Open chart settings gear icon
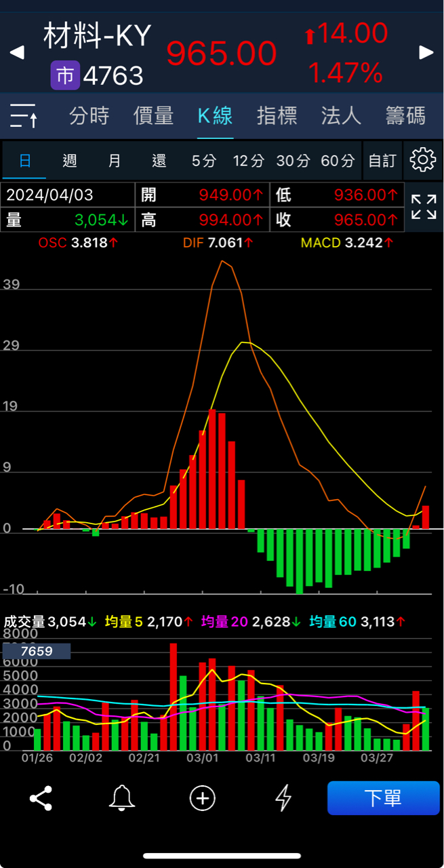444x868 pixels. 422,161
